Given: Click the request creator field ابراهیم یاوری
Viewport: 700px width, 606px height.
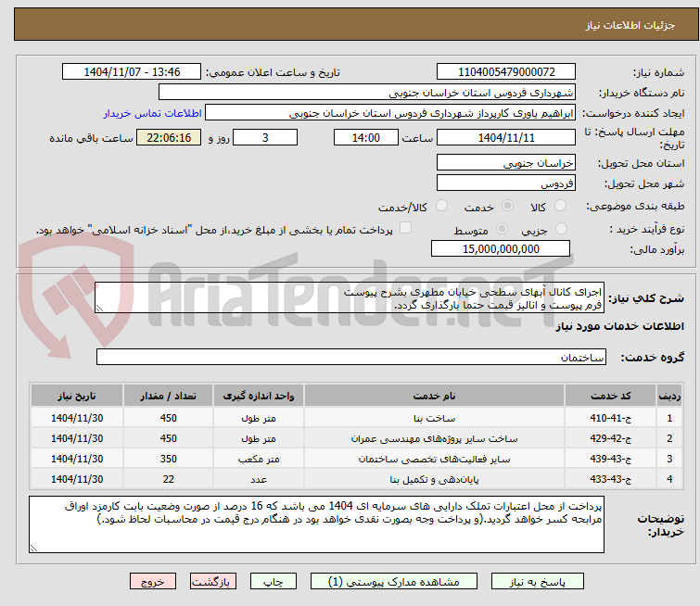Looking at the screenshot, I should click(390, 113).
